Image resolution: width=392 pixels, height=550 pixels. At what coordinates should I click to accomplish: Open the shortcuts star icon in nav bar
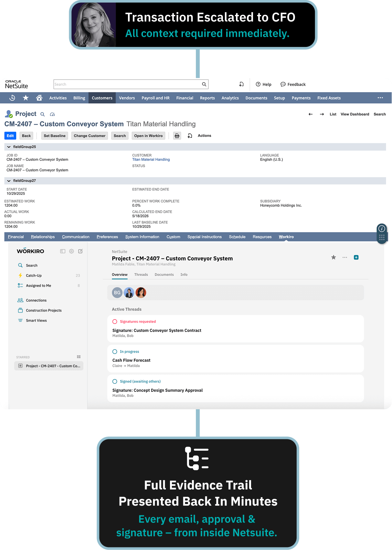point(26,98)
